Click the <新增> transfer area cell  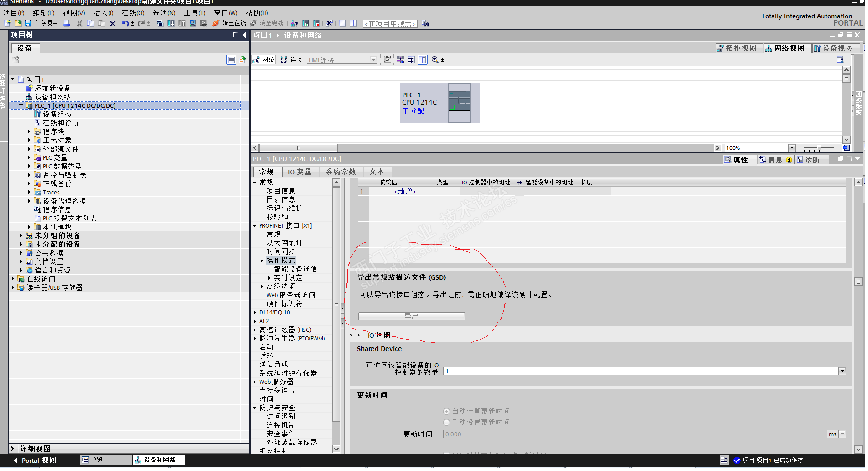(405, 192)
